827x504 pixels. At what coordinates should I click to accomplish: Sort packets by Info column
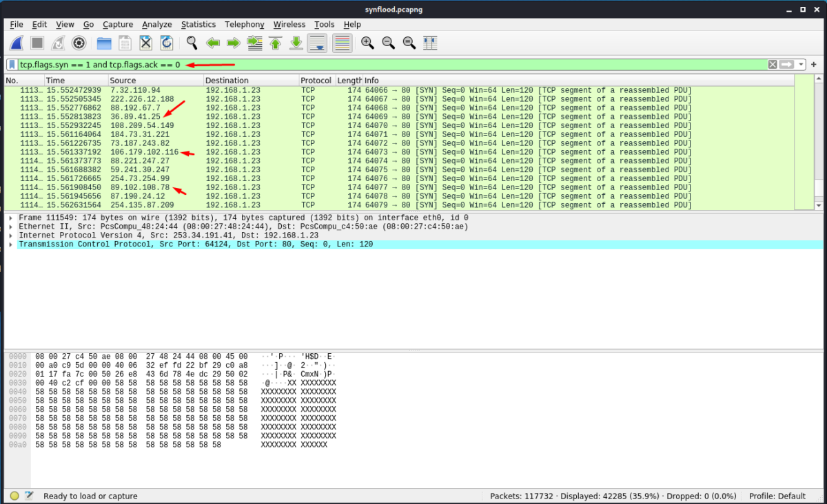tap(578, 81)
